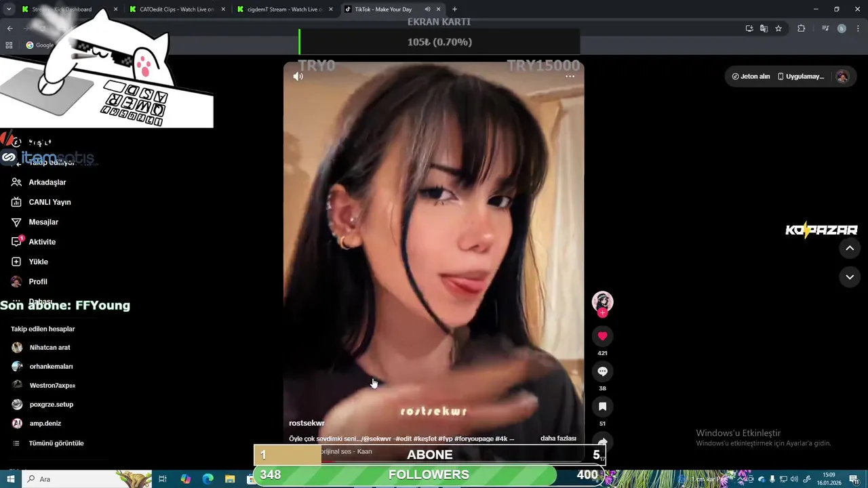The width and height of the screenshot is (868, 488).
Task: Open the Google bookmark
Action: (39, 45)
